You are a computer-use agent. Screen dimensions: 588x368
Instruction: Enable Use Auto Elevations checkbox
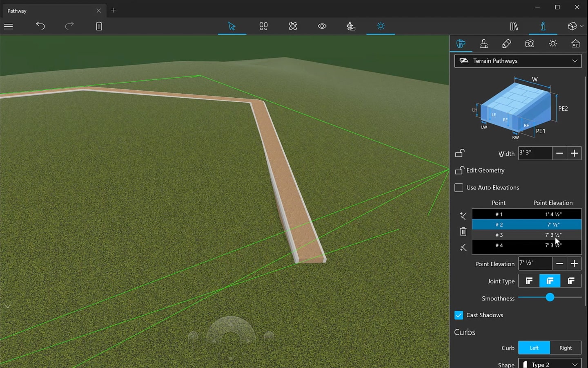pos(459,188)
